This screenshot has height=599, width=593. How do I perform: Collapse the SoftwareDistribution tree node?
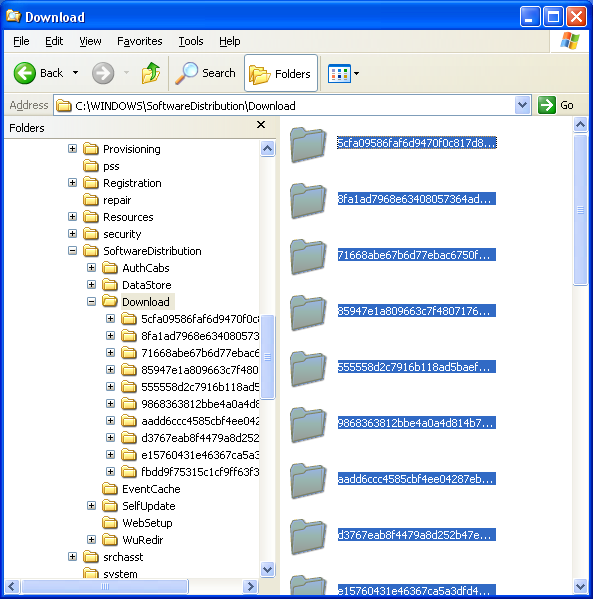pos(72,251)
